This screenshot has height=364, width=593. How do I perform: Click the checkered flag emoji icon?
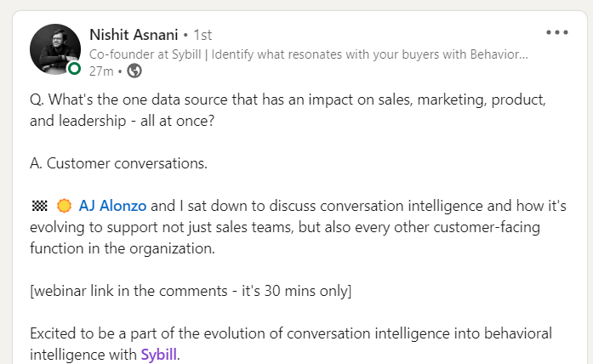pyautogui.click(x=37, y=205)
